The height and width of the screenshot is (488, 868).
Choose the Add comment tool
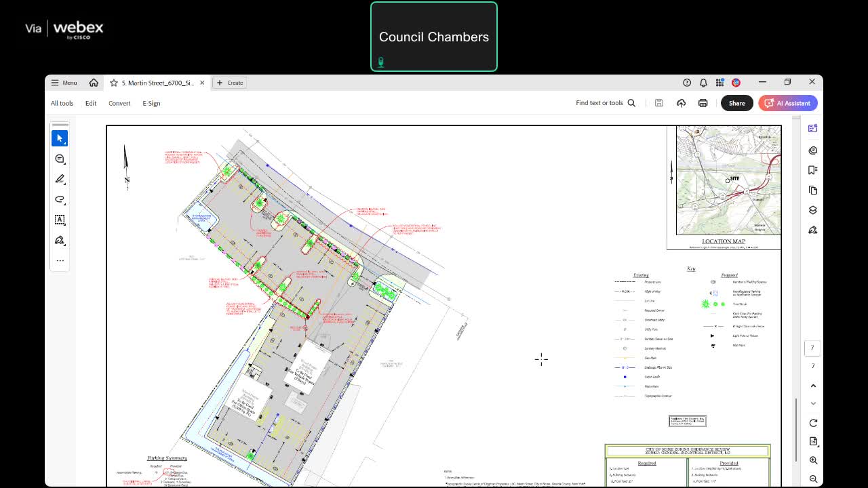click(60, 159)
